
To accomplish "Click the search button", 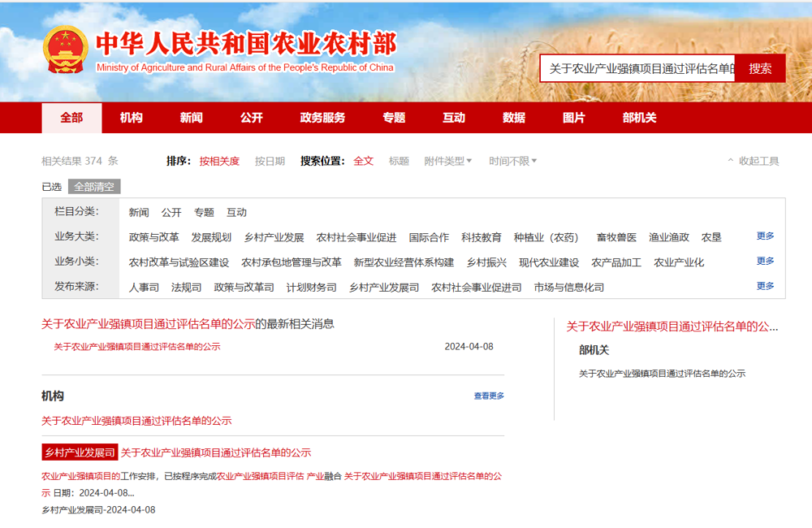I will point(760,69).
